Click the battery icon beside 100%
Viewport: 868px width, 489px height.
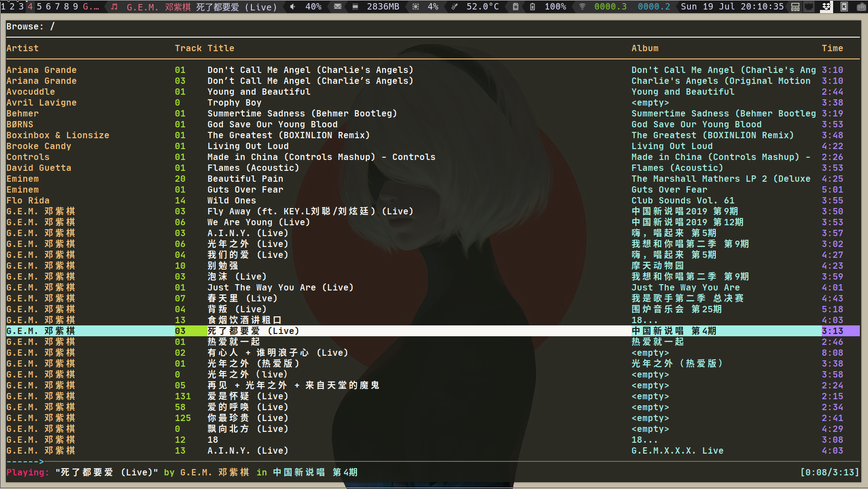click(532, 7)
